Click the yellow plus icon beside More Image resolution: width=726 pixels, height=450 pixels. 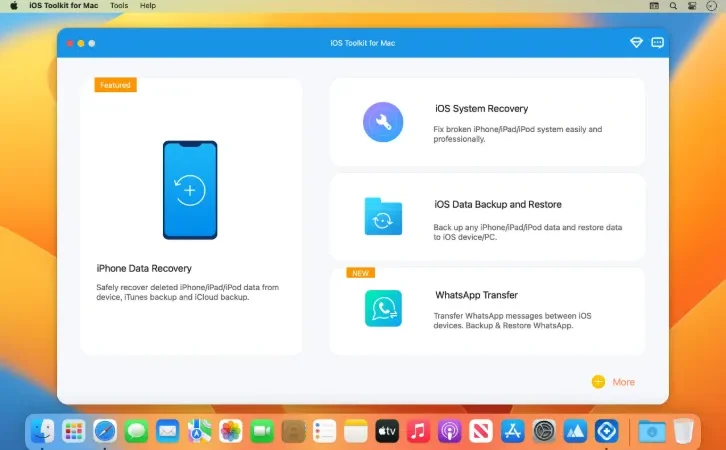coord(598,382)
